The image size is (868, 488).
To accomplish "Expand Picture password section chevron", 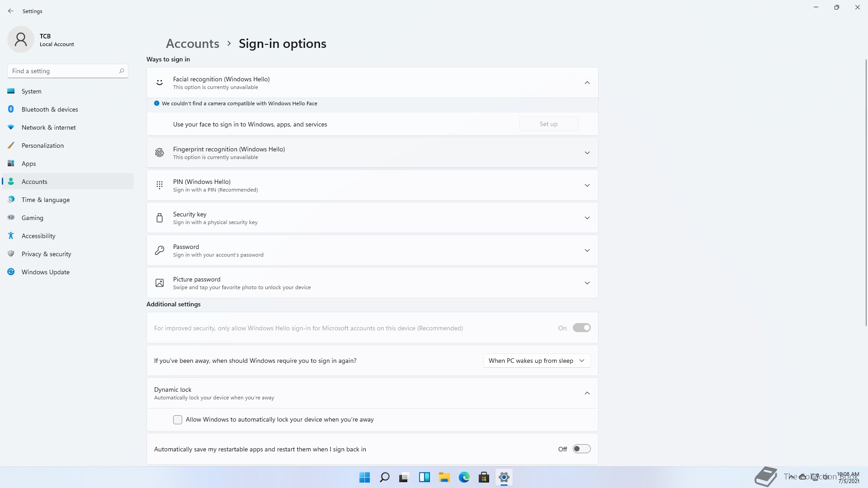I will tap(587, 283).
